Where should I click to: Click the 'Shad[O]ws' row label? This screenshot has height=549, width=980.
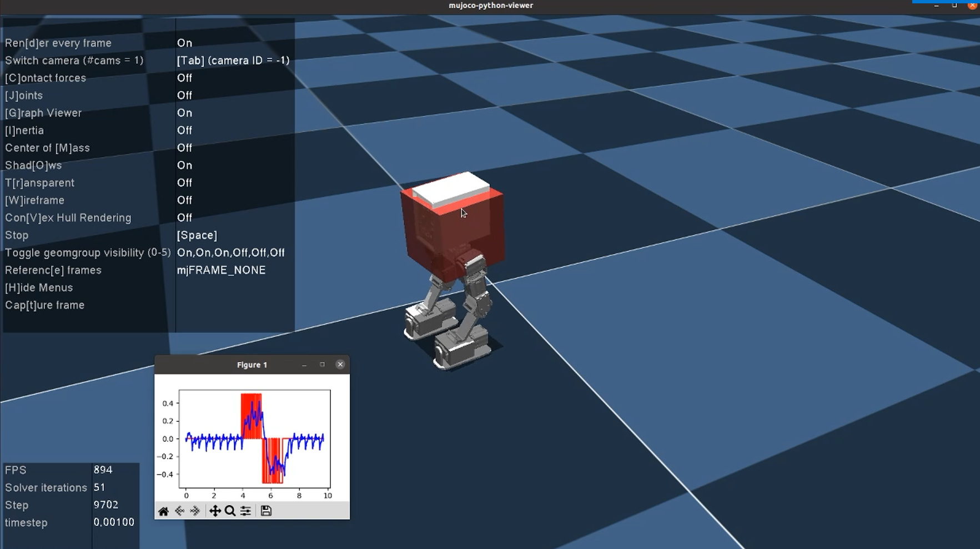point(33,165)
